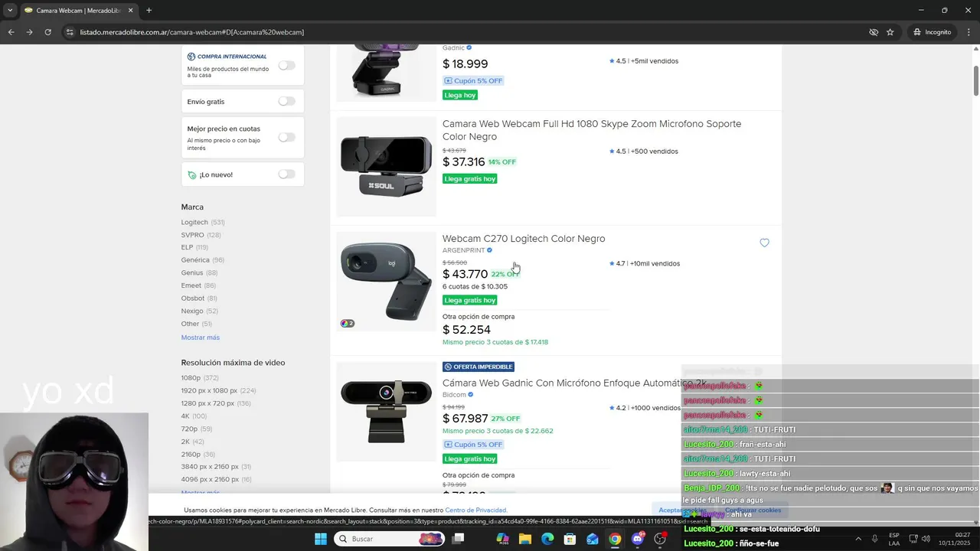980x551 pixels.
Task: Click the browser address bar URL
Action: (x=192, y=32)
